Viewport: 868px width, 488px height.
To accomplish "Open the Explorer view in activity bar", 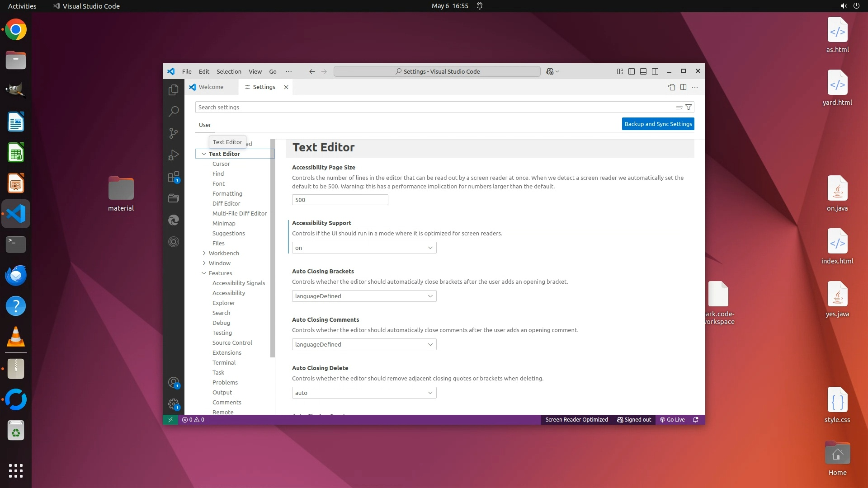I will [174, 90].
